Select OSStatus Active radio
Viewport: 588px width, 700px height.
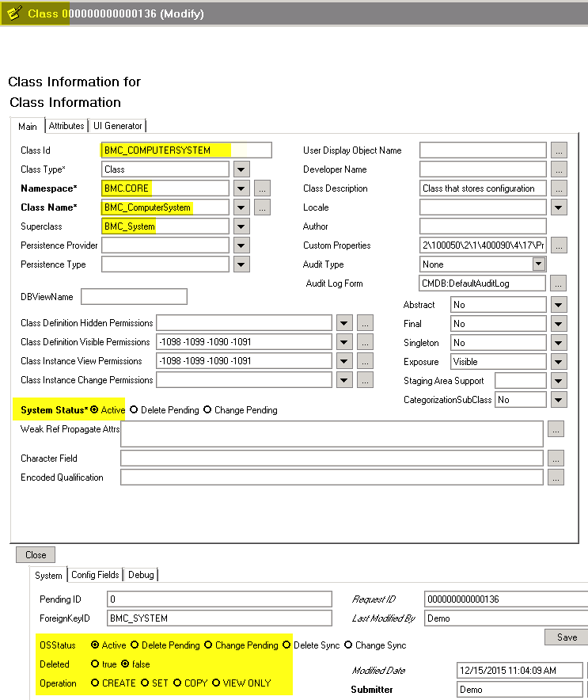95,645
